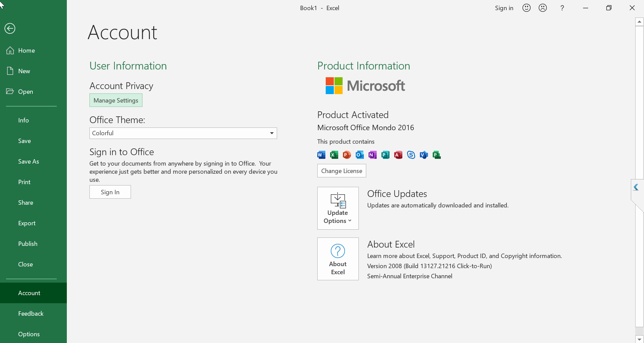Expand the collapsed side pane chevron
Image resolution: width=644 pixels, height=343 pixels.
tap(636, 187)
